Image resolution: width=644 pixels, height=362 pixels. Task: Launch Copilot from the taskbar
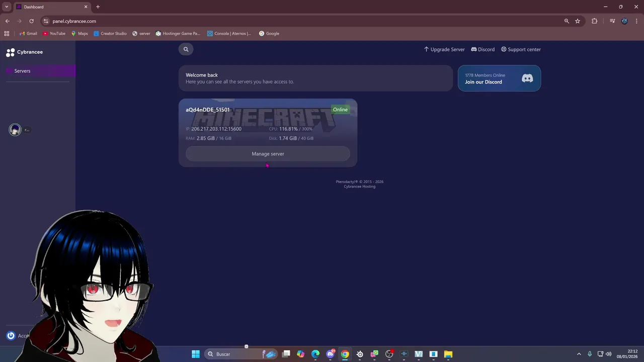301,354
